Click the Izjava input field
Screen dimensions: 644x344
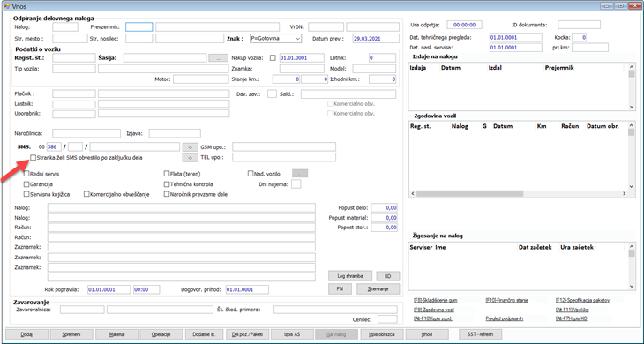[x=175, y=133]
